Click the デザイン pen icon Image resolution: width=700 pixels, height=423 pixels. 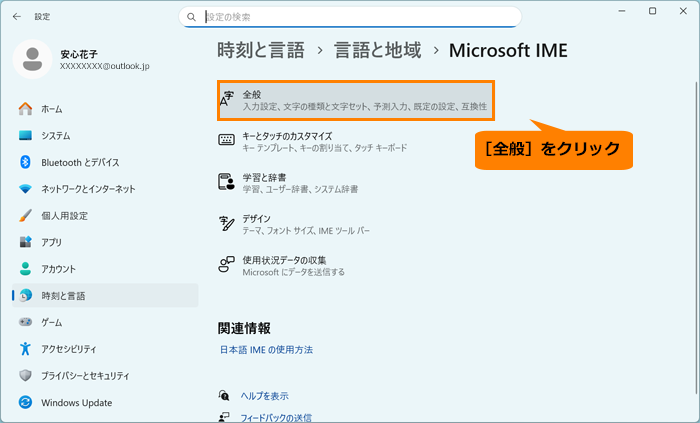[x=226, y=224]
